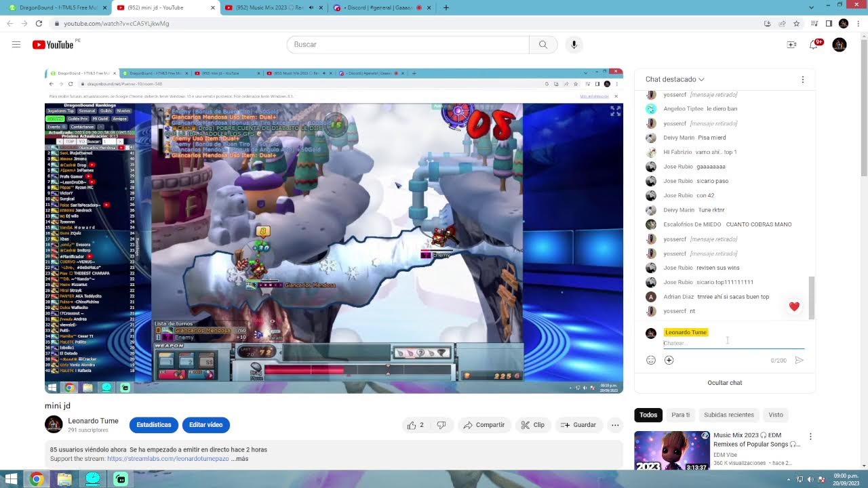Open the chat emoji picker
This screenshot has height=488, width=868.
(651, 360)
